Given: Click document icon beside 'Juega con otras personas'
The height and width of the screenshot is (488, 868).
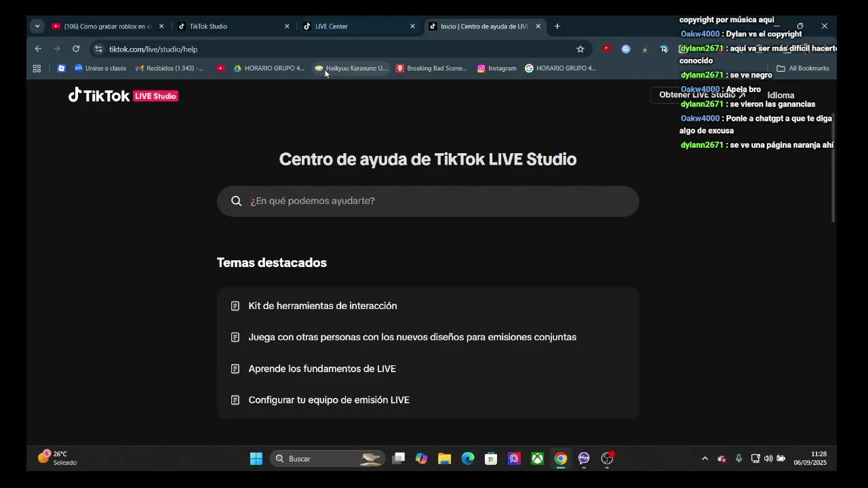Looking at the screenshot, I should (x=235, y=337).
